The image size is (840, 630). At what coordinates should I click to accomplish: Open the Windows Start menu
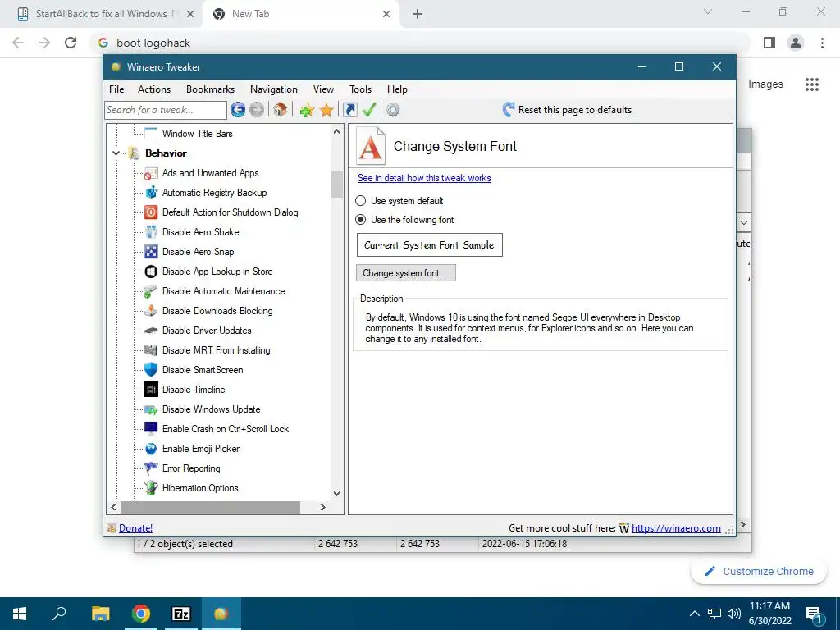pos(20,614)
